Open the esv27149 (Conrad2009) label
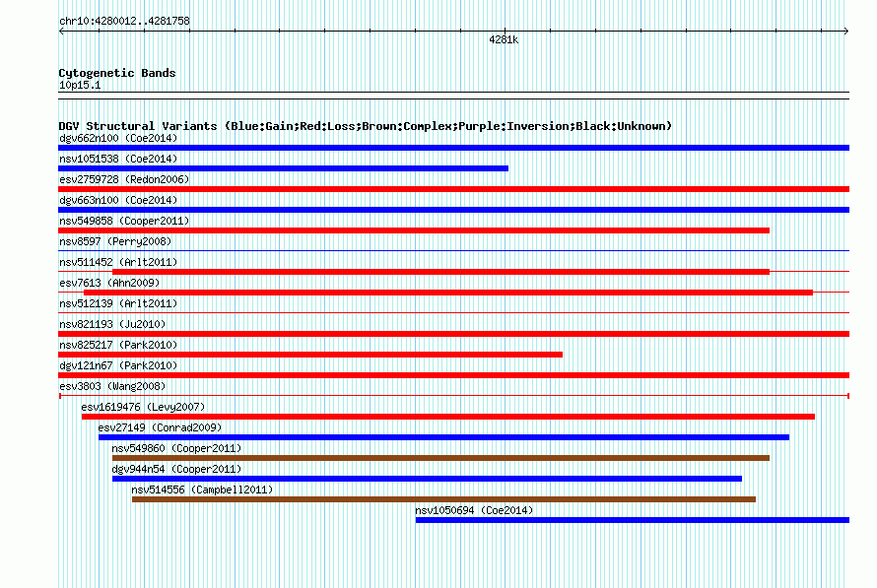This screenshot has height=588, width=877. 160,427
